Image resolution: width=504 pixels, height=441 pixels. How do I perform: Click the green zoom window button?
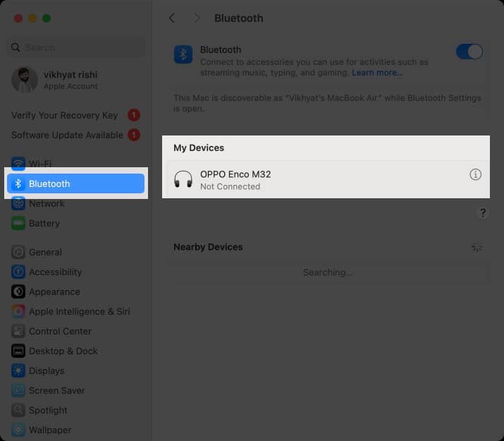(x=47, y=18)
